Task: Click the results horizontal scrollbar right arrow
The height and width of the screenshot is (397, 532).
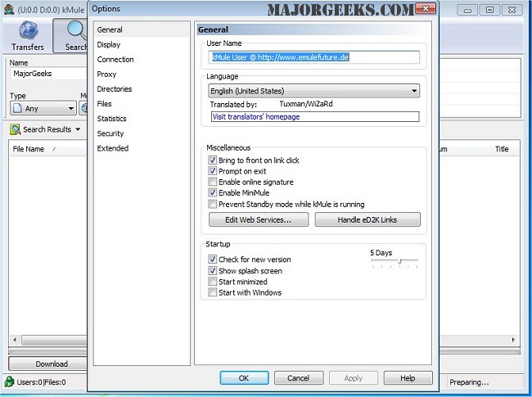Action: [513, 340]
